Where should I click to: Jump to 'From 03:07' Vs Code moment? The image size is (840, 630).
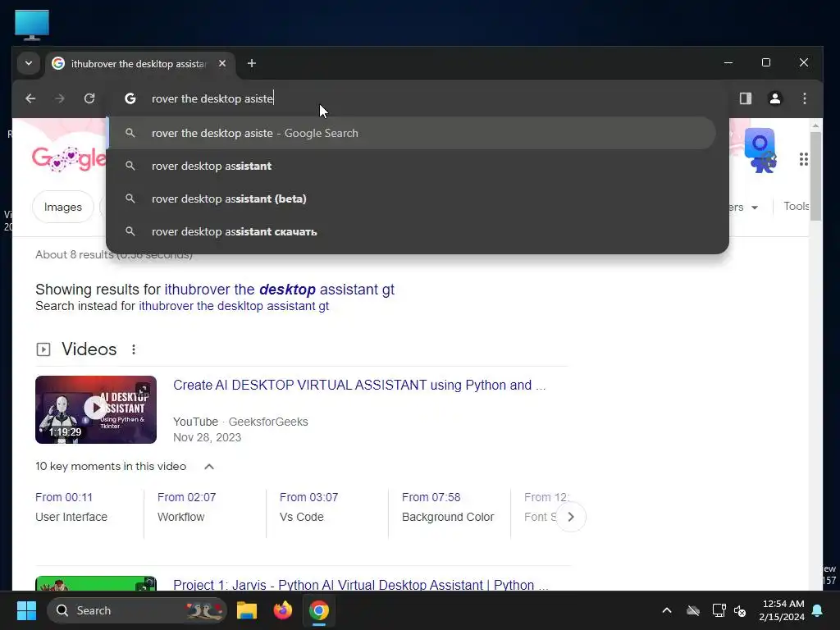pos(308,507)
